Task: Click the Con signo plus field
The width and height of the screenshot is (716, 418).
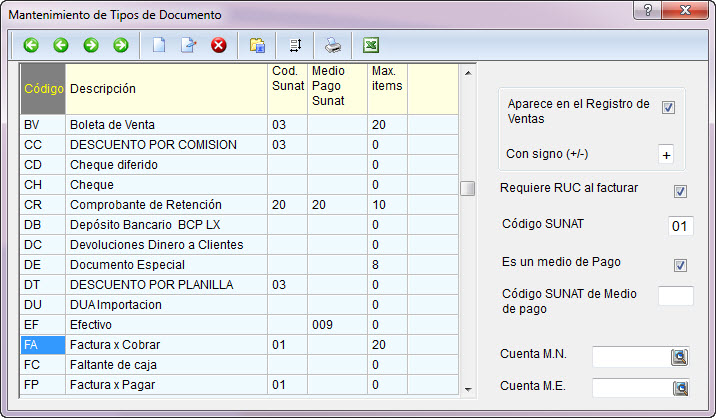Action: [666, 155]
